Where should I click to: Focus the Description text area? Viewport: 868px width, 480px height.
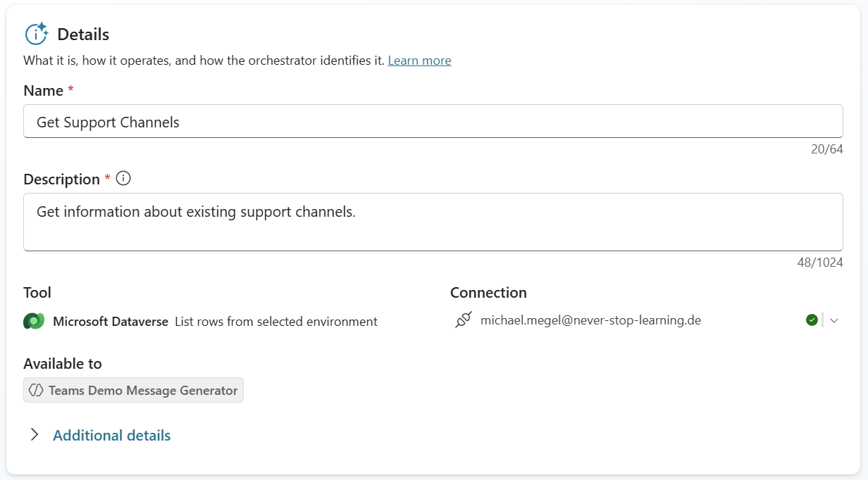click(x=433, y=222)
